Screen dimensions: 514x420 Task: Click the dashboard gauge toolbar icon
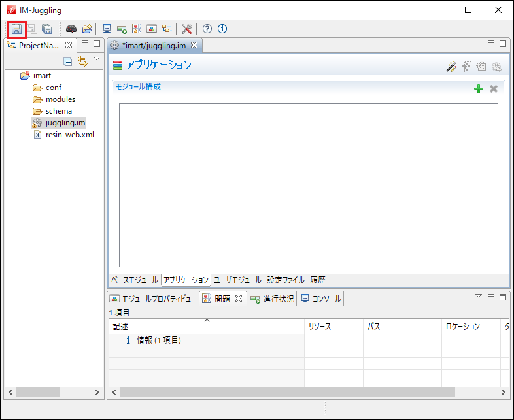(x=71, y=29)
